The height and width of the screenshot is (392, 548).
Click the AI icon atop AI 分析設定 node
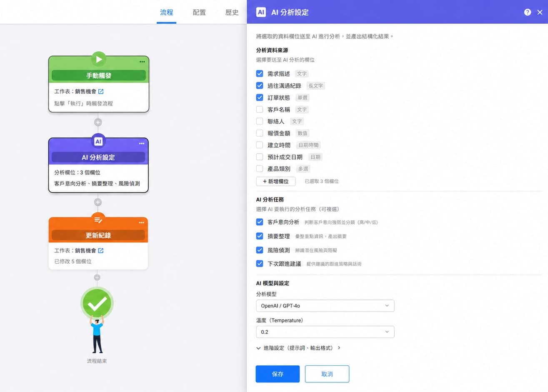[x=98, y=141]
